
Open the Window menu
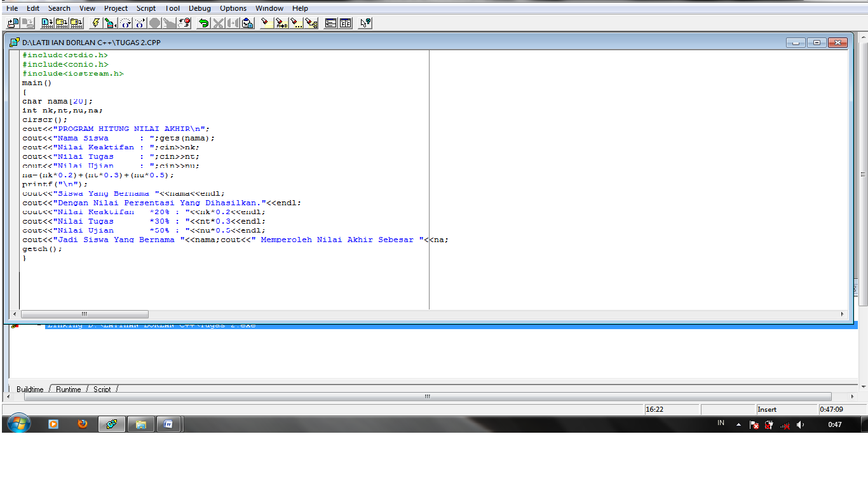tap(269, 8)
